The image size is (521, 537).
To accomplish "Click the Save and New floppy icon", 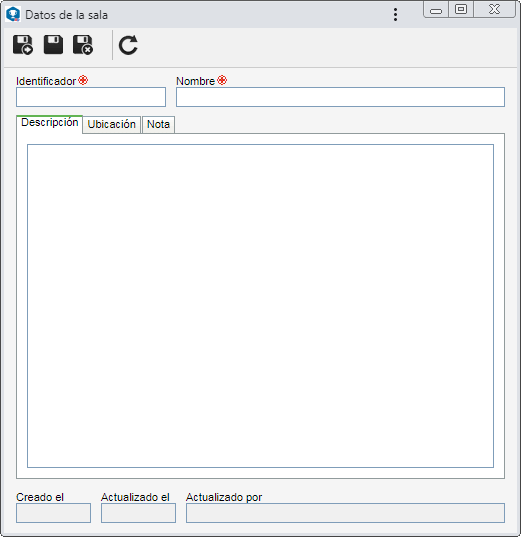I will coord(23,45).
